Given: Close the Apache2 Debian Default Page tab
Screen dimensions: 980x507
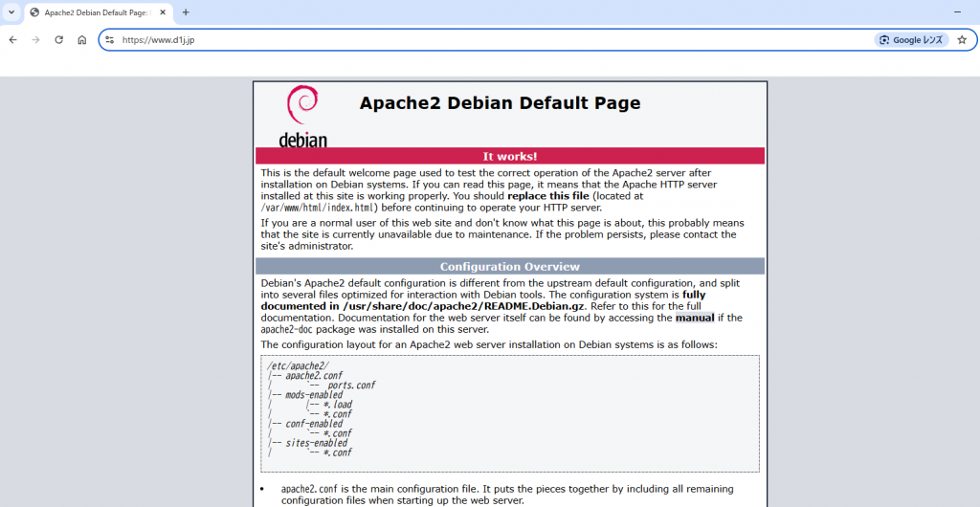Looking at the screenshot, I should pos(163,12).
